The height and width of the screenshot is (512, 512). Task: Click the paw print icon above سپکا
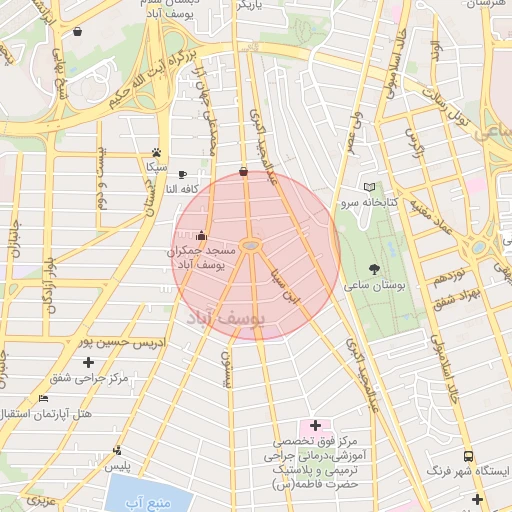coord(156,152)
